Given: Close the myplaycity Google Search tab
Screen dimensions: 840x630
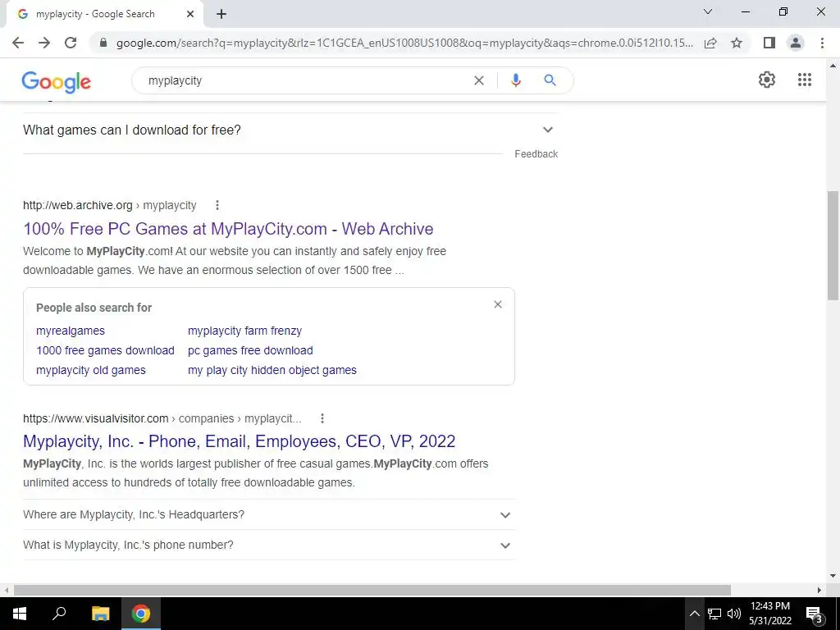Looking at the screenshot, I should 190,15.
